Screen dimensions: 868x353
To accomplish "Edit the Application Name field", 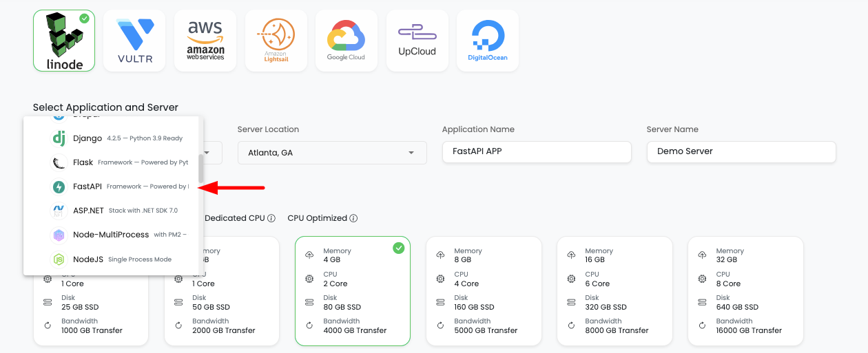I will (x=537, y=152).
